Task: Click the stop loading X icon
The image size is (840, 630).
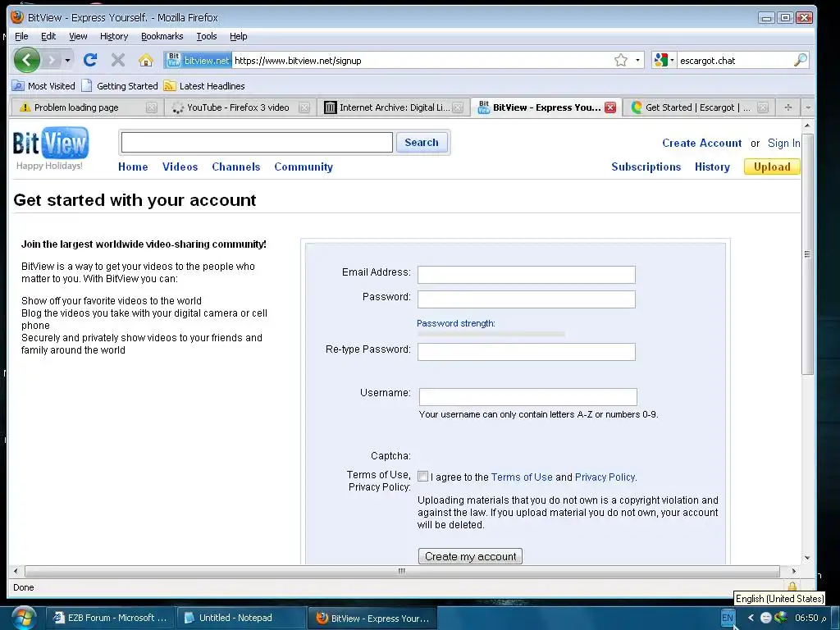Action: coord(118,60)
